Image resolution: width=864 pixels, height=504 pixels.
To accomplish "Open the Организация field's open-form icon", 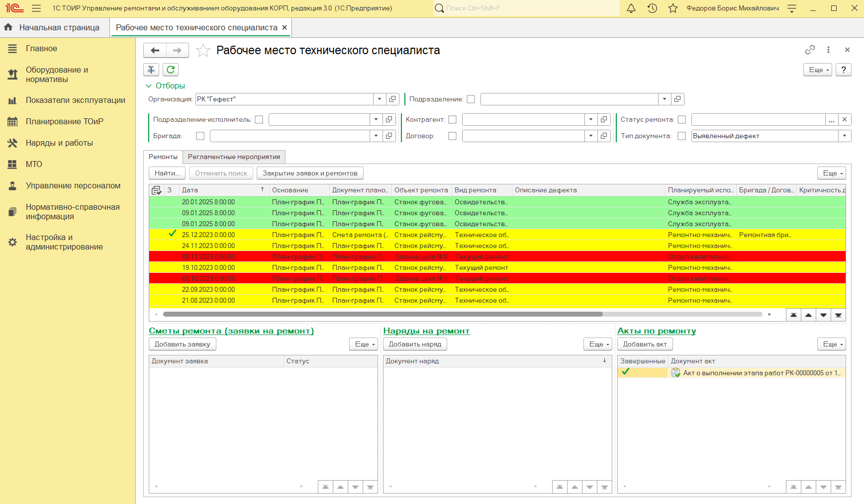I will pyautogui.click(x=392, y=99).
